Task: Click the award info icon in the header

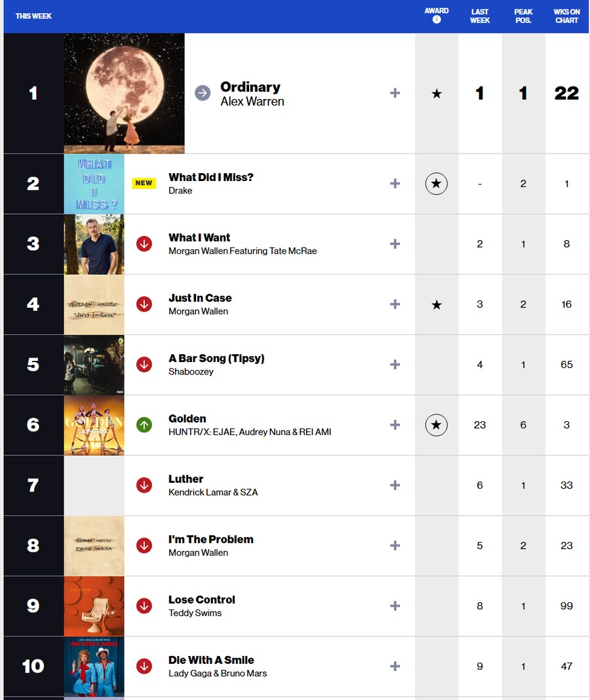Action: (x=437, y=19)
